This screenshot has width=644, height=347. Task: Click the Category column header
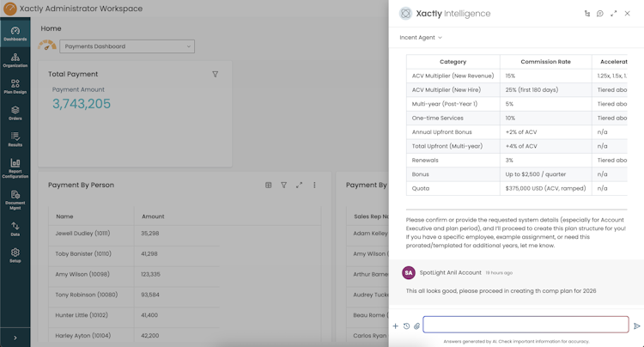point(453,62)
